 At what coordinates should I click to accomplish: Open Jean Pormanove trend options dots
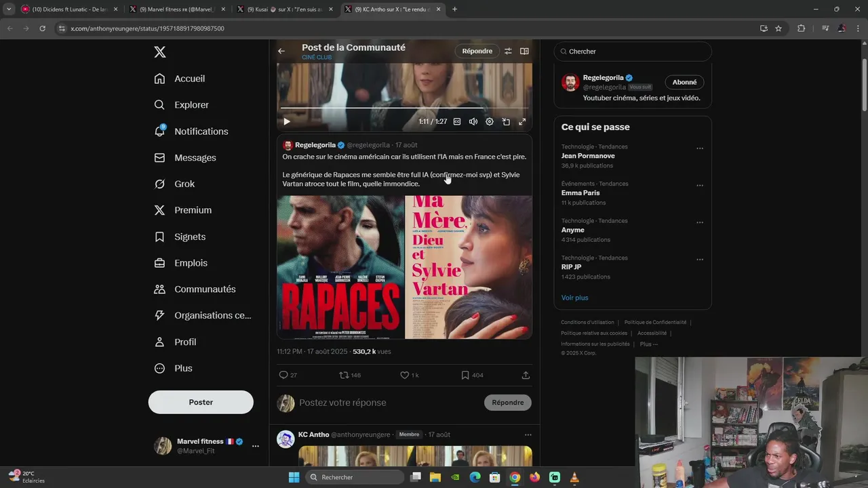pyautogui.click(x=700, y=148)
